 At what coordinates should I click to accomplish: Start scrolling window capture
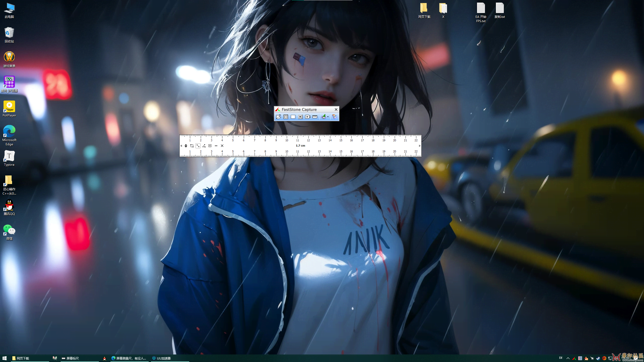pyautogui.click(x=300, y=117)
